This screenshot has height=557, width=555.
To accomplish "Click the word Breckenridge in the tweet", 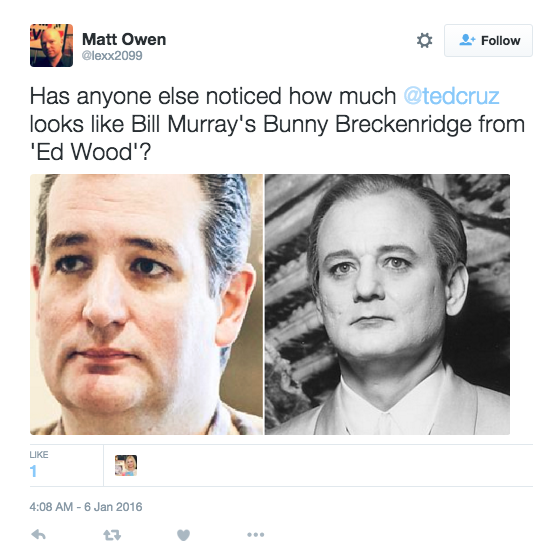I will (x=403, y=125).
